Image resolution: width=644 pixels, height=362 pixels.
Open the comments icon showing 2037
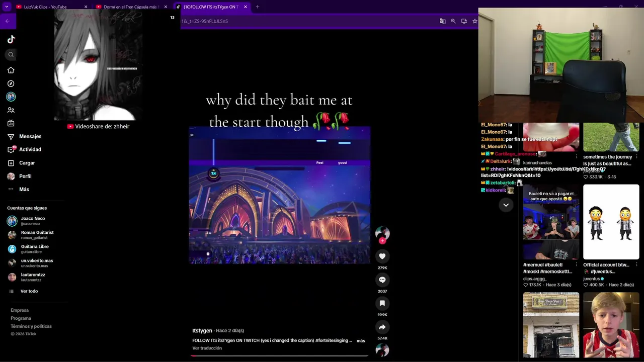coord(382,280)
